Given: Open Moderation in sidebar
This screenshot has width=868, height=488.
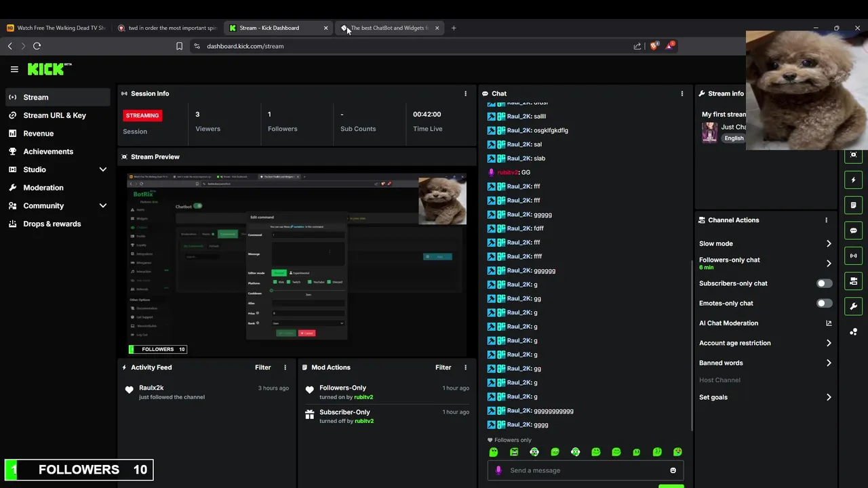Looking at the screenshot, I should point(58,188).
